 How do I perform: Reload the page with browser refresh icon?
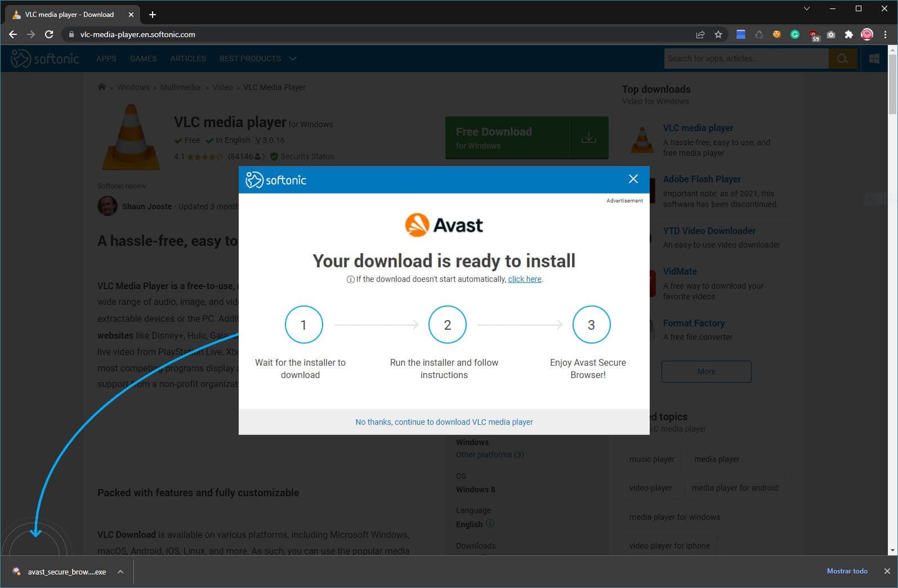coord(49,34)
